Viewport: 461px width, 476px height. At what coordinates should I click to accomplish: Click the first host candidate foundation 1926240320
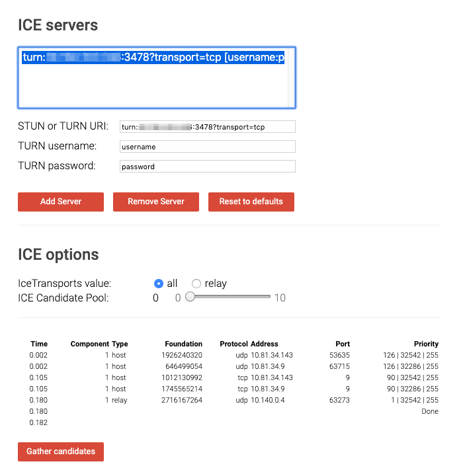183,355
